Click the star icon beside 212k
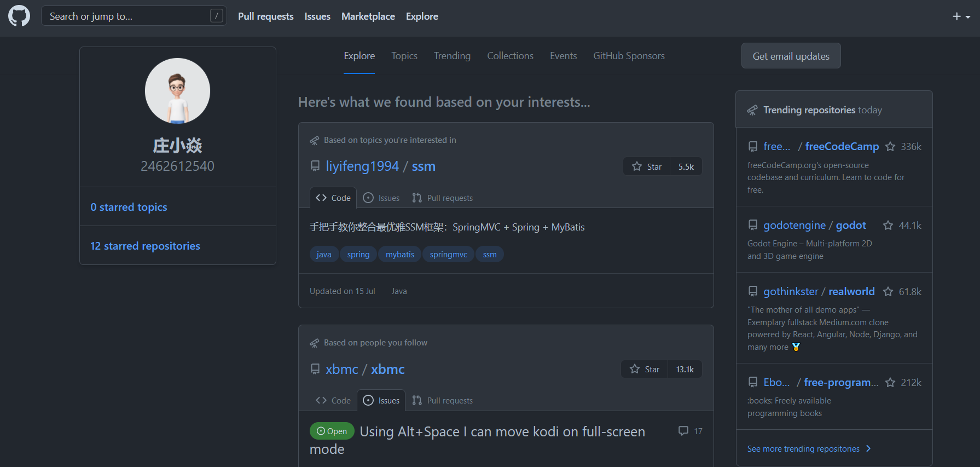This screenshot has width=980, height=467. [x=890, y=382]
